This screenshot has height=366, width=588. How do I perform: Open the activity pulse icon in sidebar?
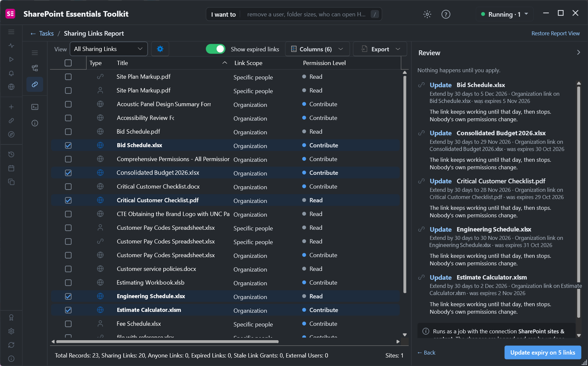click(x=11, y=46)
